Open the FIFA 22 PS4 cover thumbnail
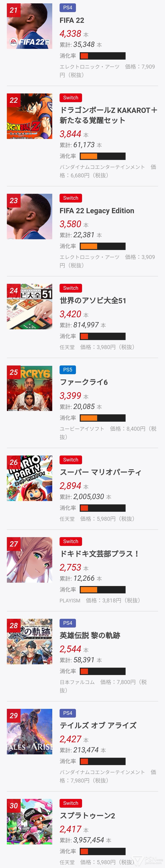This screenshot has width=165, height=868. [30, 26]
